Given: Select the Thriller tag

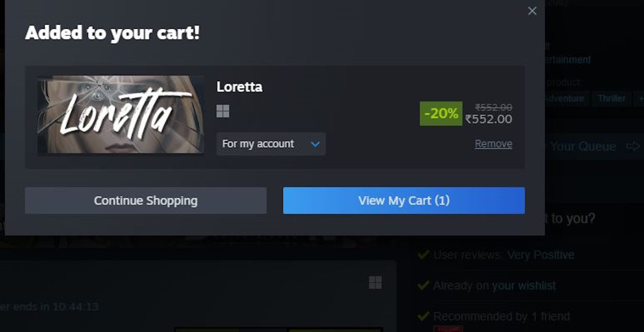Looking at the screenshot, I should coord(612,98).
